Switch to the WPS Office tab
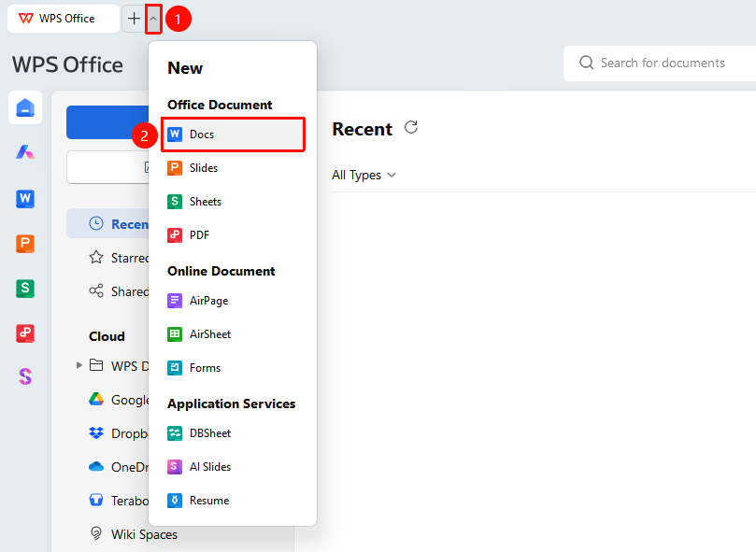The image size is (756, 552). [x=64, y=19]
